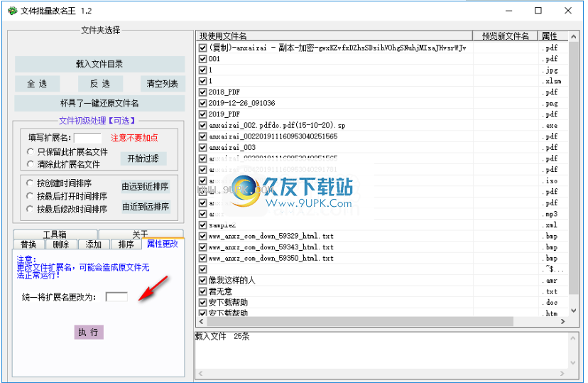Open the 删除 tab
The height and width of the screenshot is (383, 588).
click(61, 244)
